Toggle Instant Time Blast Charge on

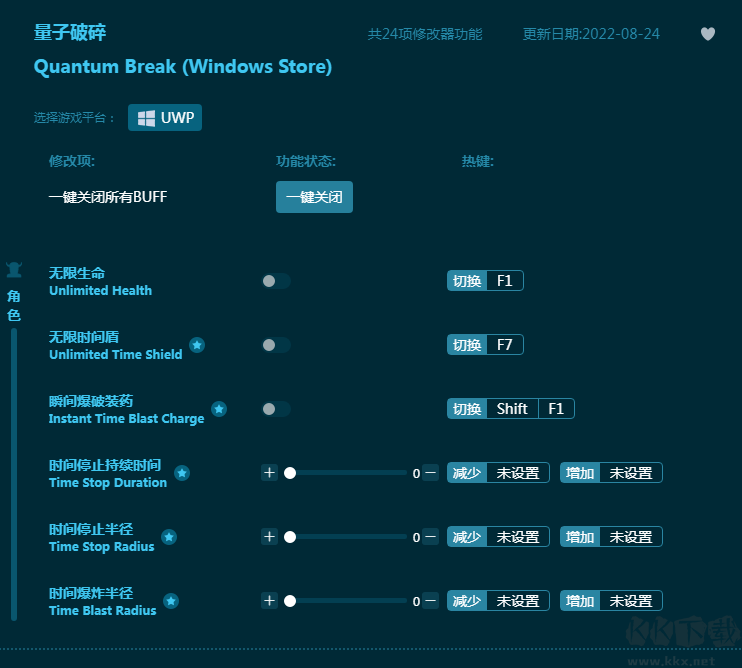pos(275,409)
